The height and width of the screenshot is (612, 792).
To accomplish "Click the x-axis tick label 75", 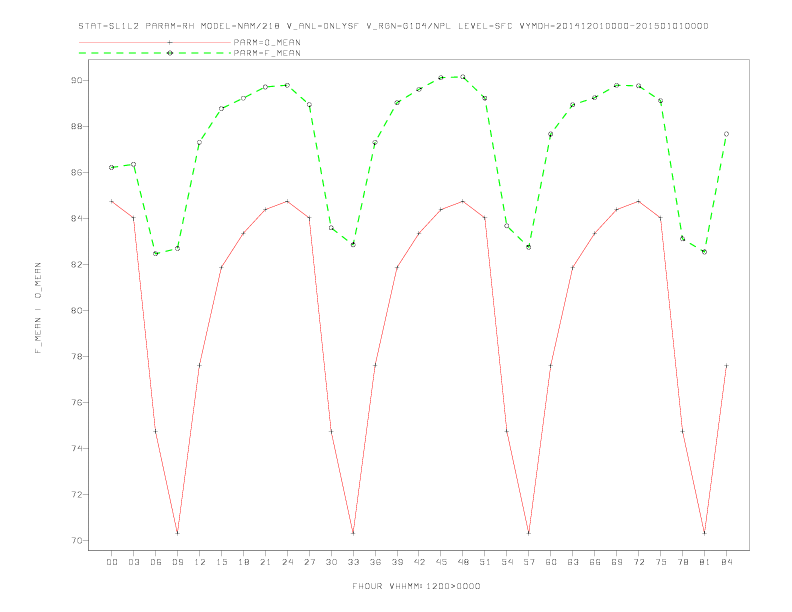I will click(661, 562).
